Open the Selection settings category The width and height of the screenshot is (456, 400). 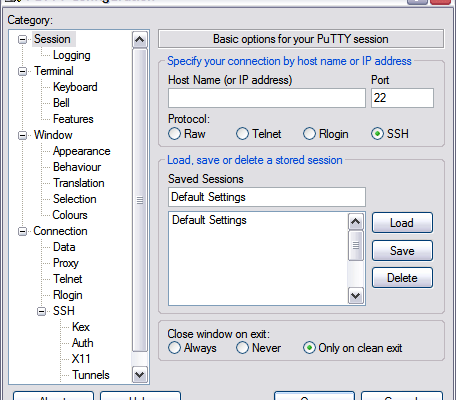(75, 199)
